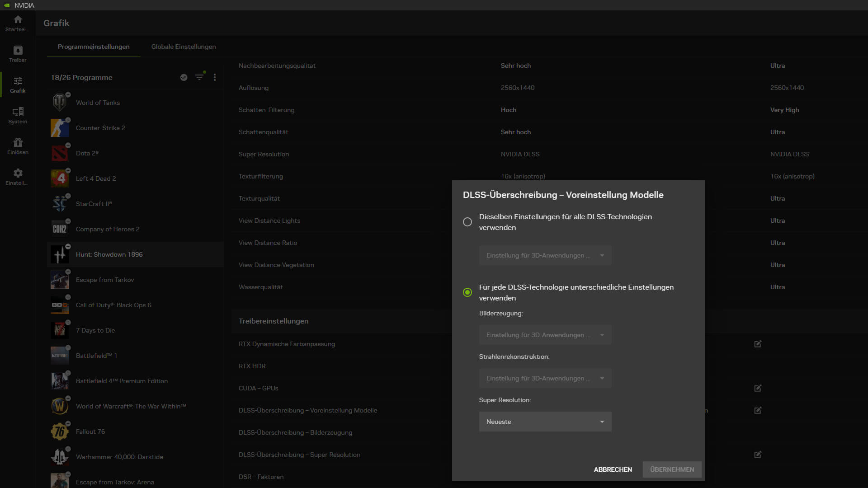Click the checkmark icon beside 18/26 Programme
This screenshot has height=488, width=868.
(x=184, y=77)
